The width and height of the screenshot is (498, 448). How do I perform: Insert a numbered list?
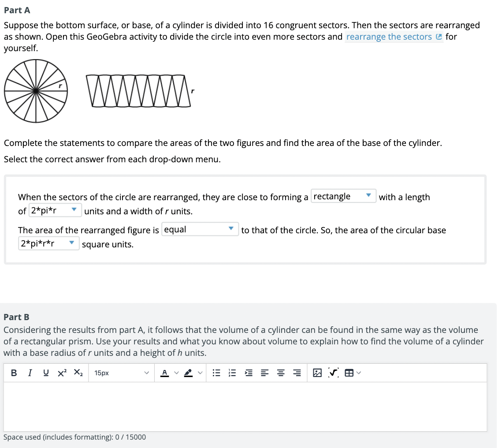(x=232, y=373)
